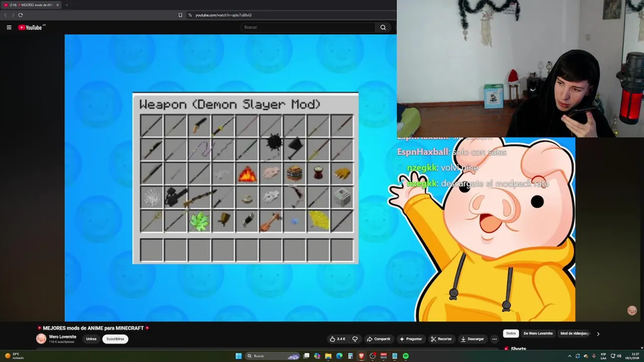Click the Windows taskbar Buscar search box
This screenshot has width=644, height=362.
(272, 356)
